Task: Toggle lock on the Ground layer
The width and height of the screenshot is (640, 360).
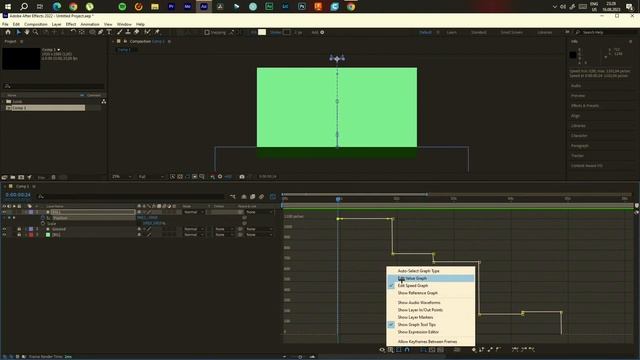Action: (x=19, y=229)
